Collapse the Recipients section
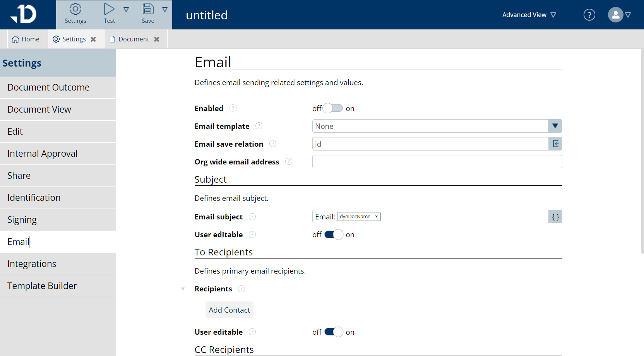 point(183,289)
